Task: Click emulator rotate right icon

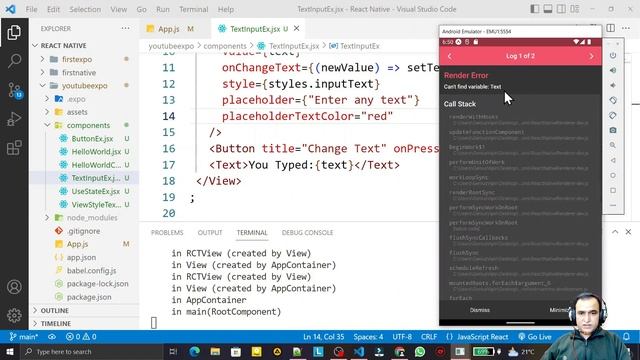Action: pos(613,116)
